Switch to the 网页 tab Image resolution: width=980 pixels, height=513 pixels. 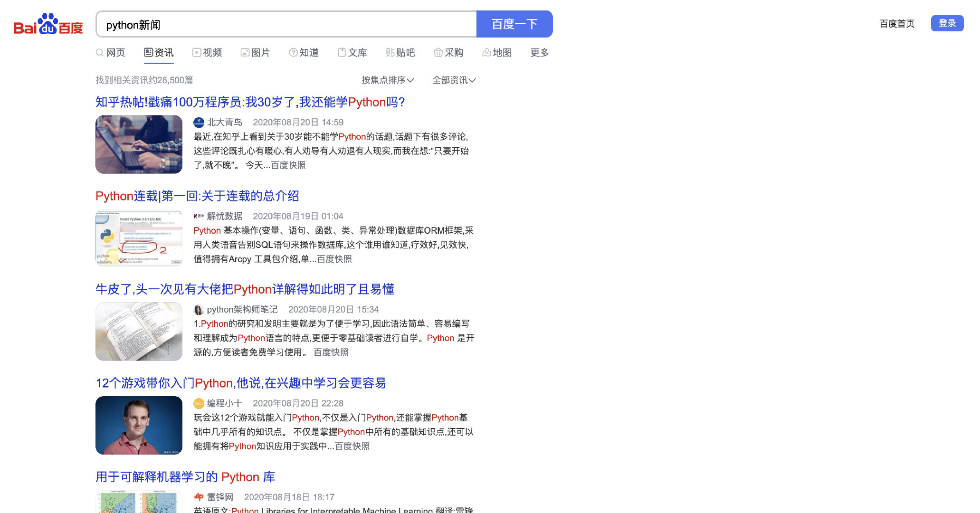(x=111, y=53)
